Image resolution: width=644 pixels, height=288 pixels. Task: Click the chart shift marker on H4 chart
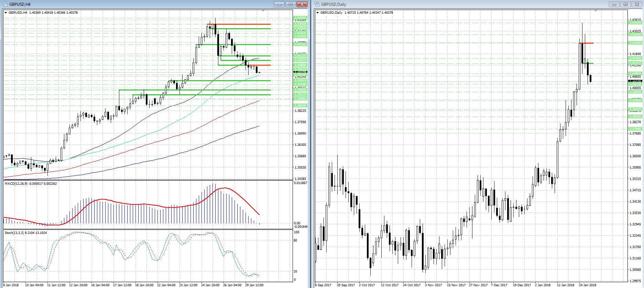coord(263,11)
